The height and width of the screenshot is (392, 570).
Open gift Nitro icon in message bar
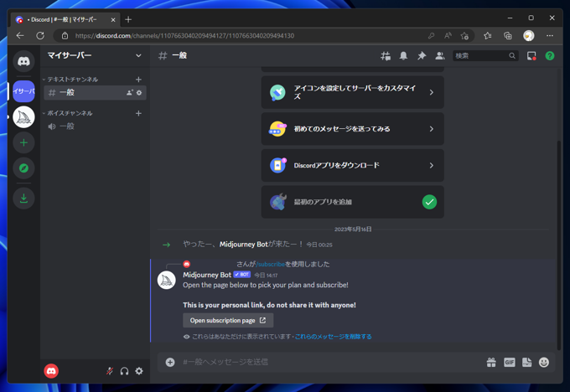click(x=491, y=362)
